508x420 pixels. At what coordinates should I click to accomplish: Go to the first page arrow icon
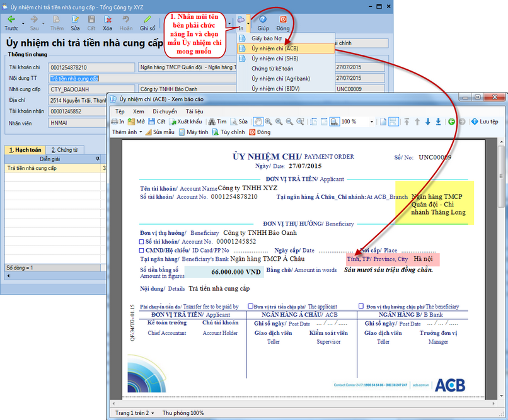[x=407, y=122]
